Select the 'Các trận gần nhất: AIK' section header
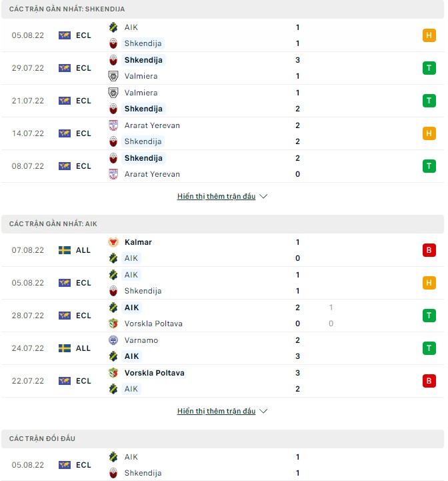Viewport: 448px width, 481px height. (53, 224)
